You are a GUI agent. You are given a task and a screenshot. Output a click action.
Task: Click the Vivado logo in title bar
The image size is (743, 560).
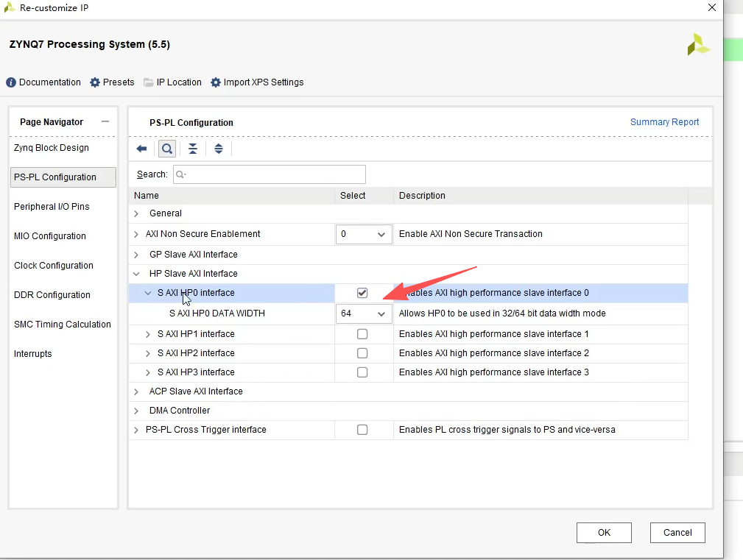(x=10, y=7)
